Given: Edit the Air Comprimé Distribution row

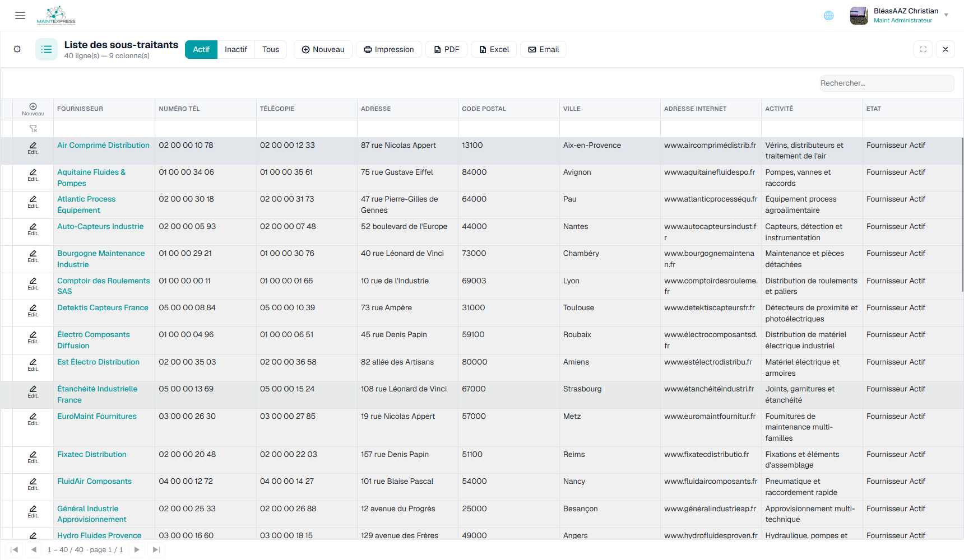Looking at the screenshot, I should [x=33, y=148].
